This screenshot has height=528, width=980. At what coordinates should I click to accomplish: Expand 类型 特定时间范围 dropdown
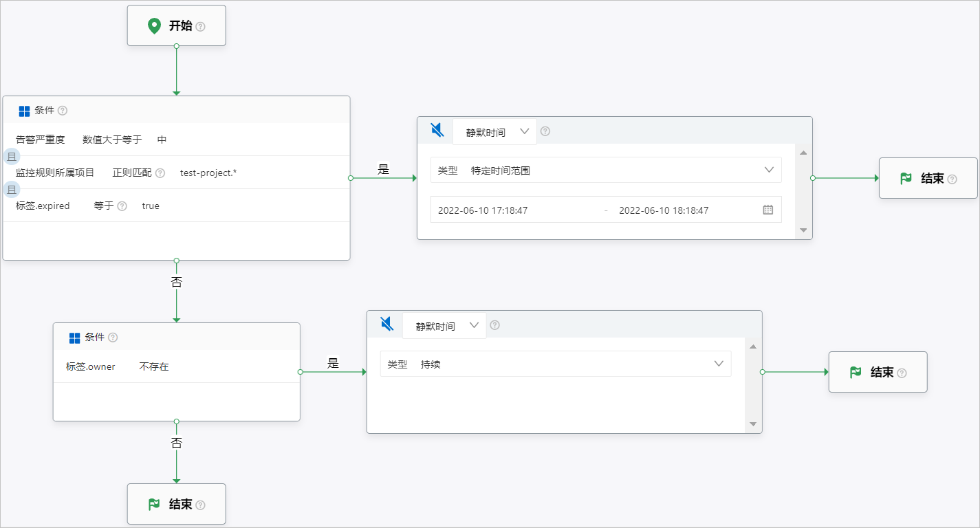pyautogui.click(x=606, y=170)
